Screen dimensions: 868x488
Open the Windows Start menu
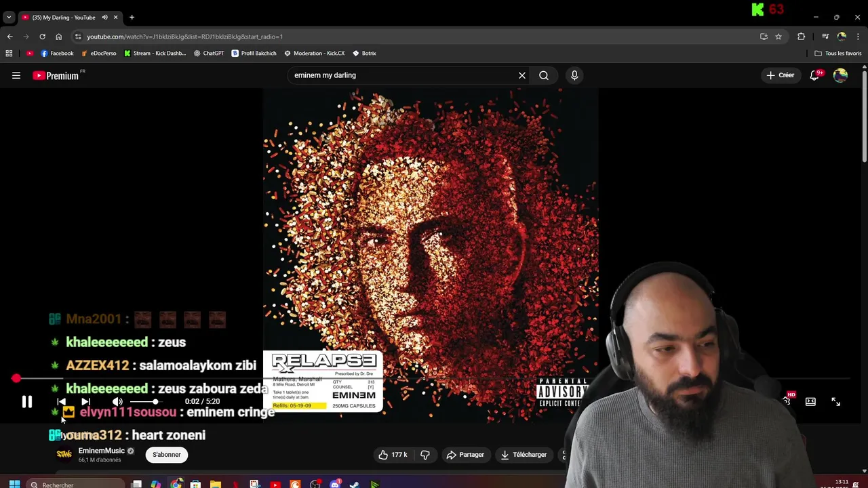pyautogui.click(x=14, y=484)
